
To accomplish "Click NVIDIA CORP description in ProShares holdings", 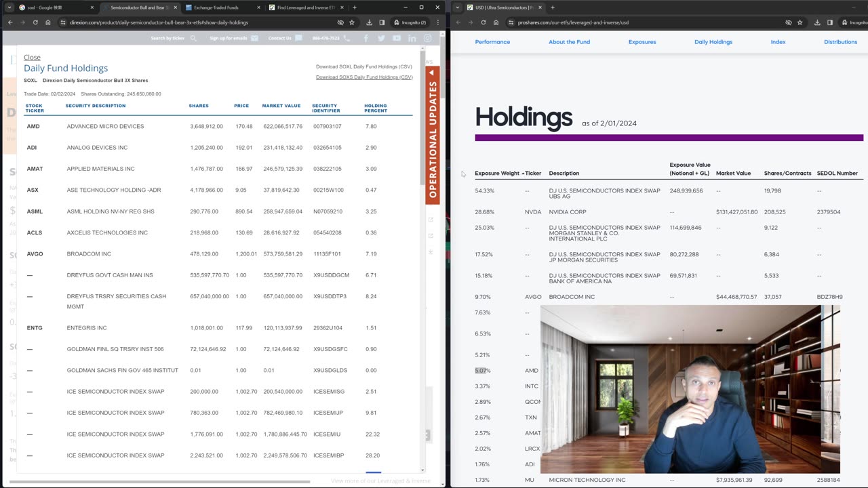I will [568, 212].
